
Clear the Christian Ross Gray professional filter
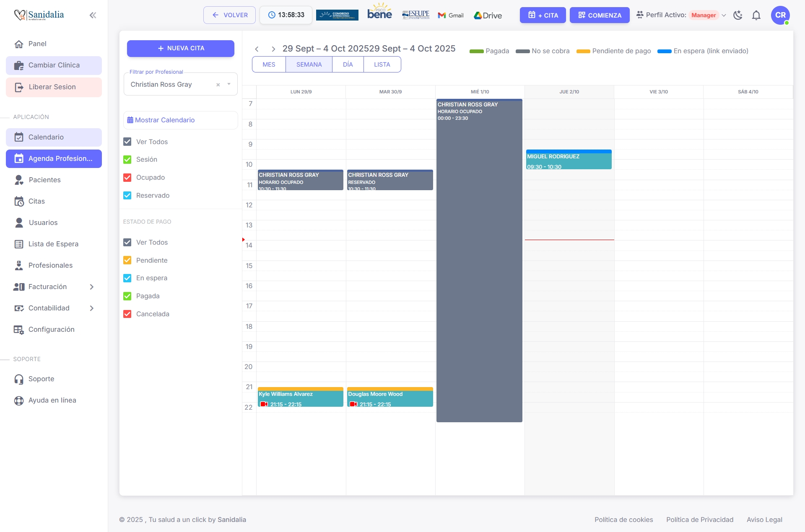pyautogui.click(x=218, y=84)
